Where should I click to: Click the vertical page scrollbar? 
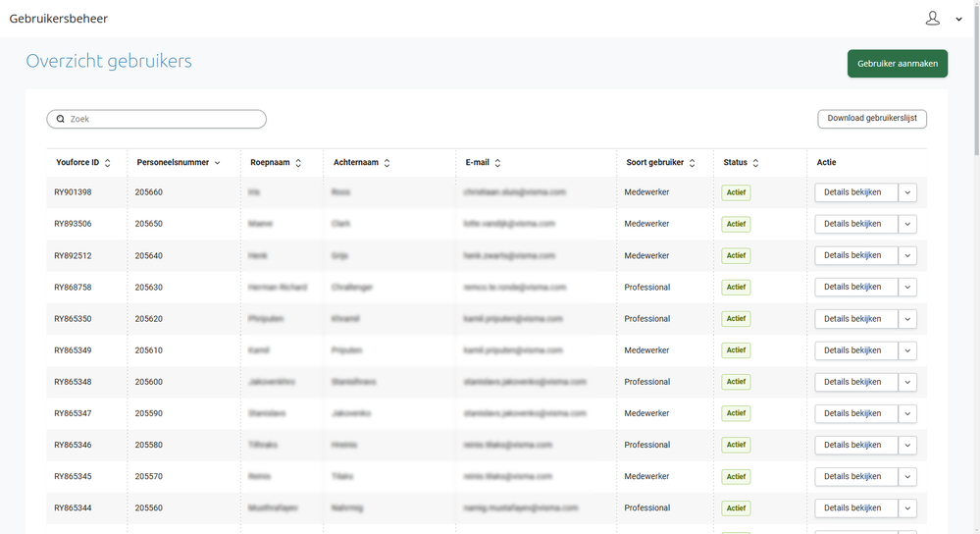pos(974,88)
